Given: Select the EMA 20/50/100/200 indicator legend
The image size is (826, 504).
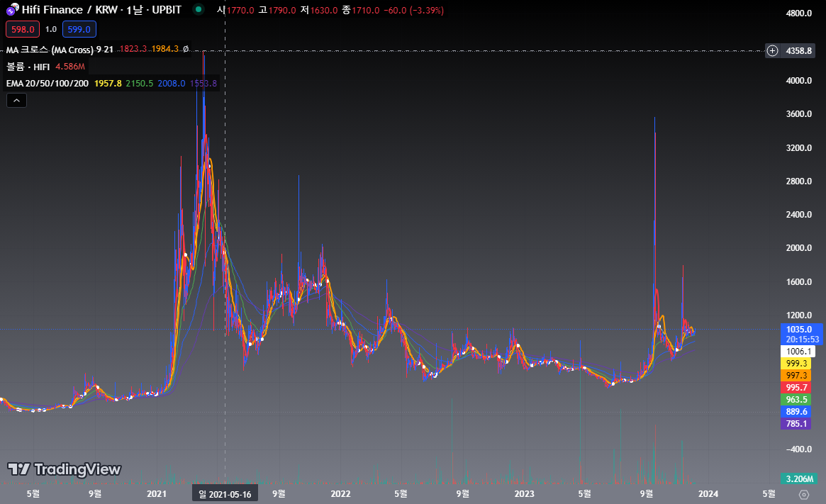Looking at the screenshot, I should pos(48,83).
